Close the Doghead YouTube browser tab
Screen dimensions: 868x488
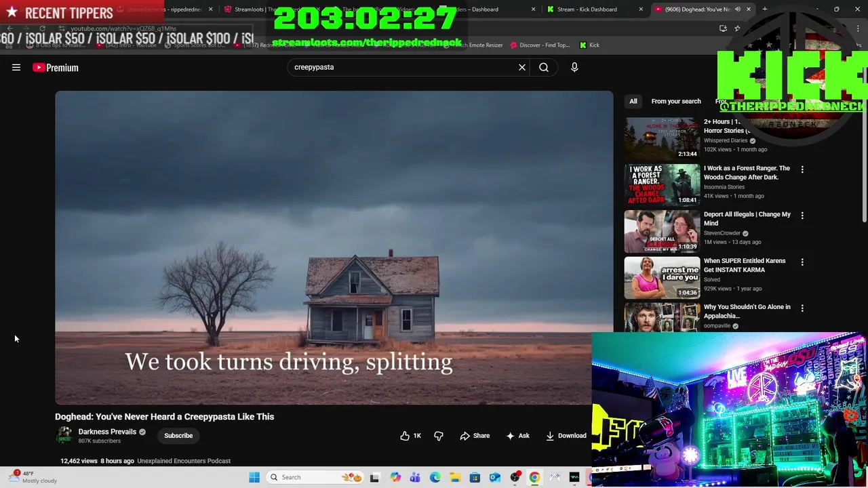click(x=749, y=9)
